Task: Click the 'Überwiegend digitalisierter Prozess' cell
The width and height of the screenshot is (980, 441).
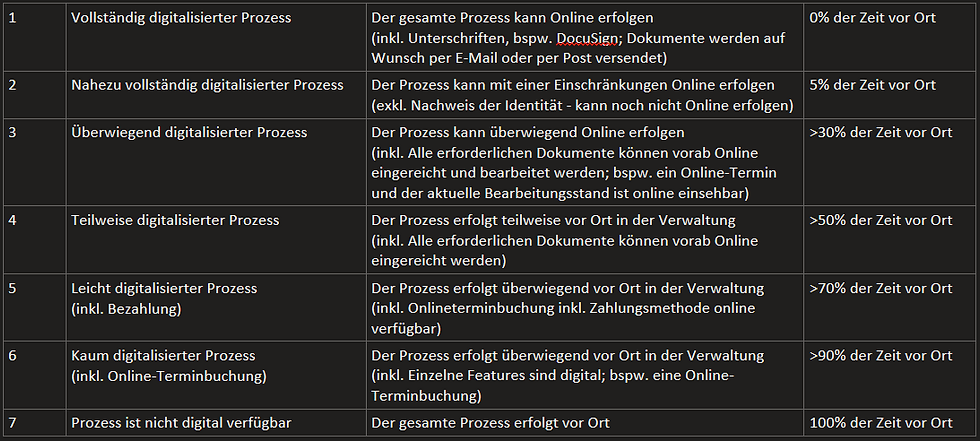Action: pyautogui.click(x=189, y=132)
